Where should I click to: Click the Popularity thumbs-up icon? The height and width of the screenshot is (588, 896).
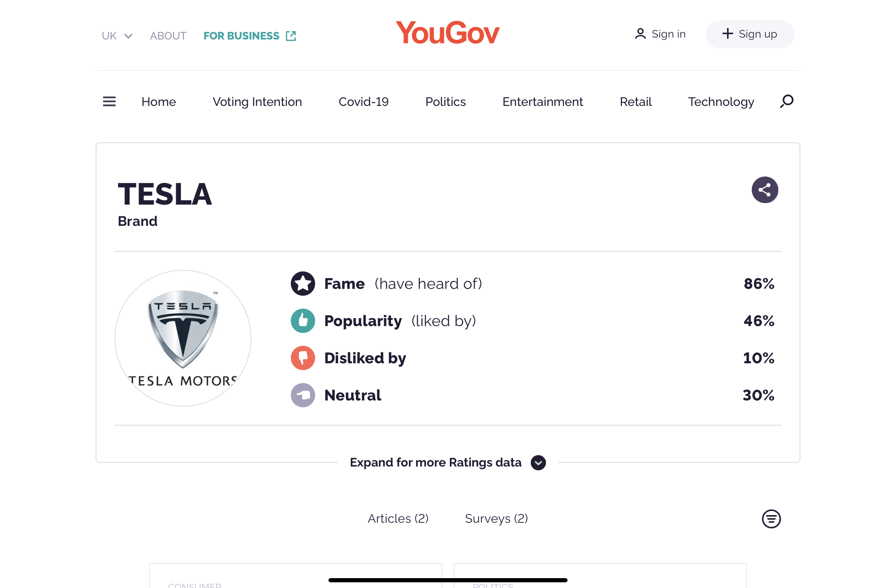[303, 321]
